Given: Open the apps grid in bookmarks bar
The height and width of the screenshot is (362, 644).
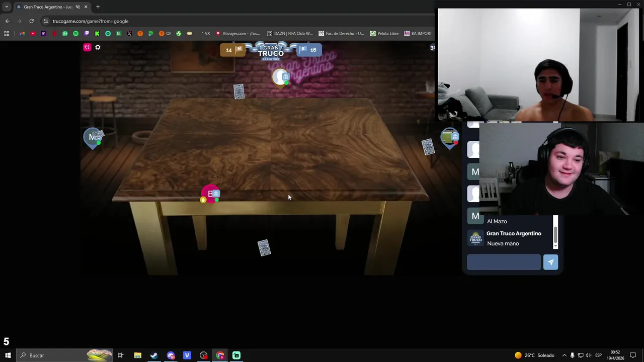Looking at the screenshot, I should click(x=7, y=34).
